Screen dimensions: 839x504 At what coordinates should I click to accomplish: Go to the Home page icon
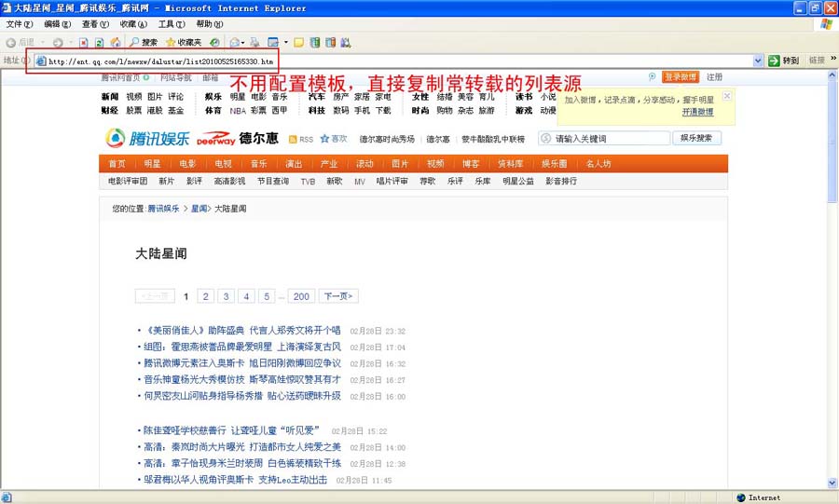tap(115, 42)
